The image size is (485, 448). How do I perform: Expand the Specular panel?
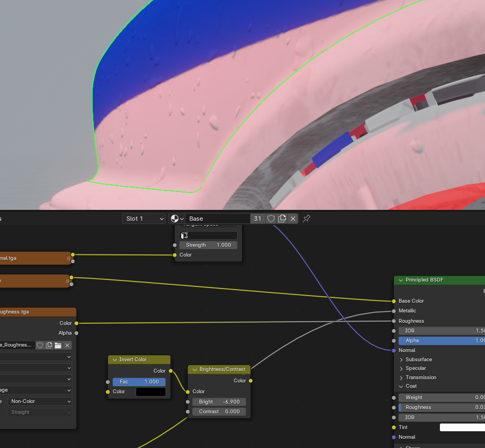click(401, 368)
